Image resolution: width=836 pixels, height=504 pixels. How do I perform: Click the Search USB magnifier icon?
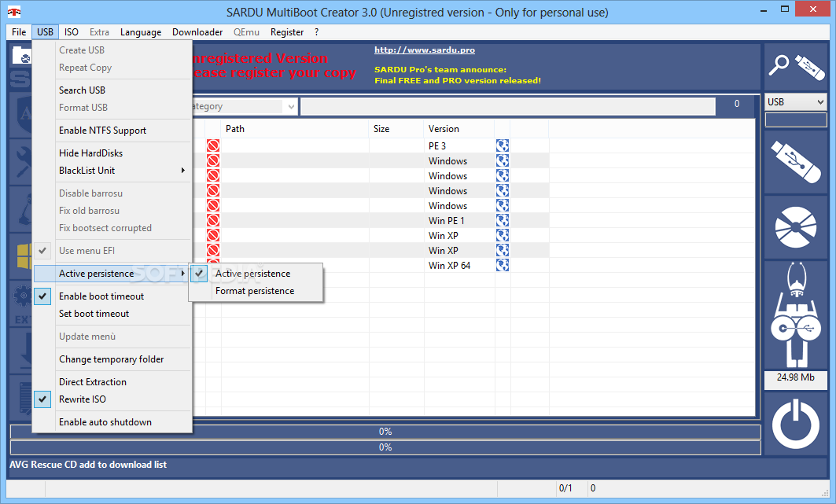point(779,66)
